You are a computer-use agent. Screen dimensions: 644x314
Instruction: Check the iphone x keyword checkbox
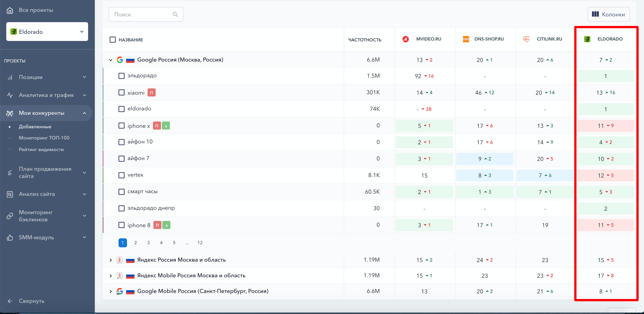click(121, 125)
